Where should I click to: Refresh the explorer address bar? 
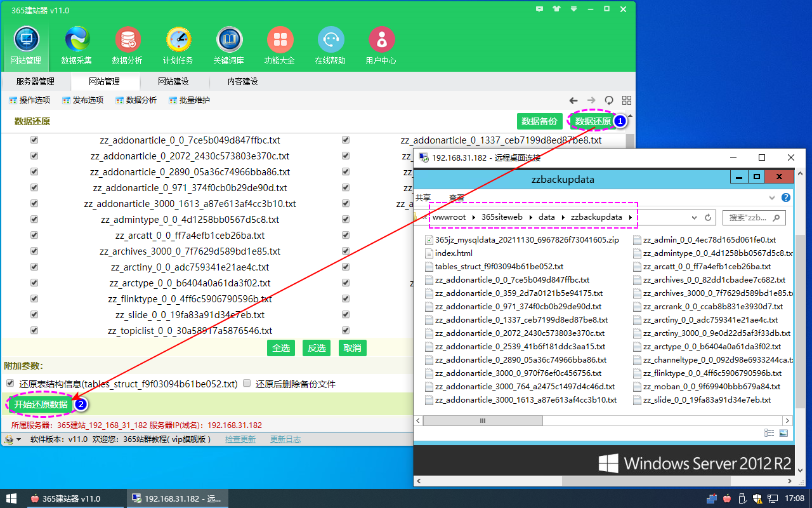click(x=708, y=218)
